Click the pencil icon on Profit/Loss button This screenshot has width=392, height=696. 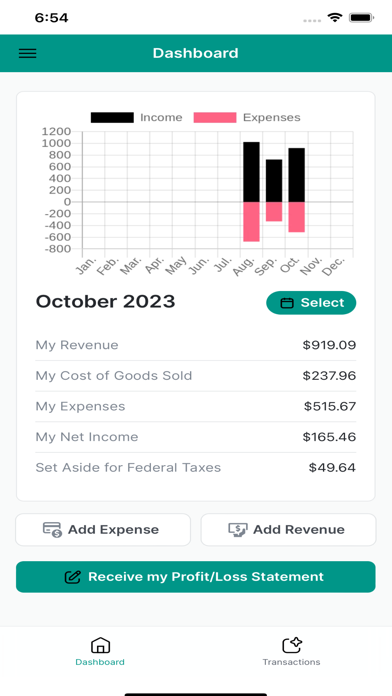point(73,577)
